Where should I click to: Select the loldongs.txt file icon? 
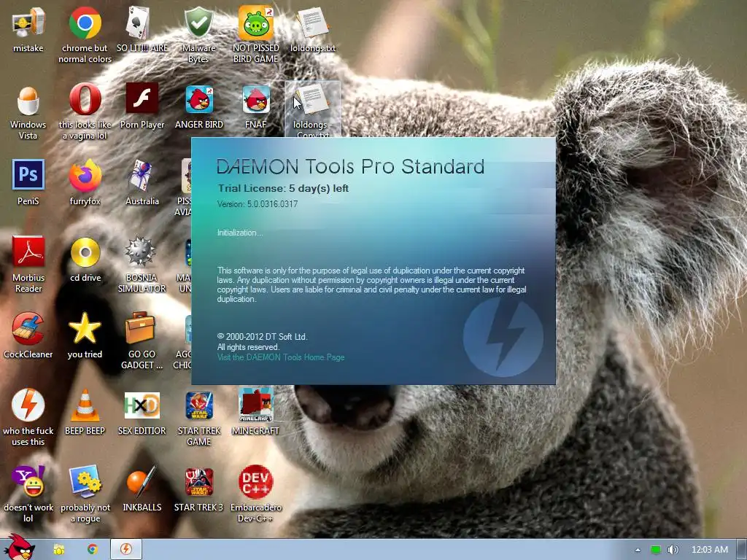pyautogui.click(x=312, y=23)
